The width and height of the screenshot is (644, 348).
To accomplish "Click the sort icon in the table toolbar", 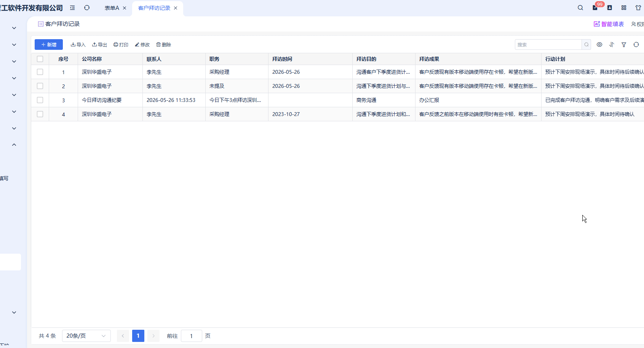I will pos(612,44).
